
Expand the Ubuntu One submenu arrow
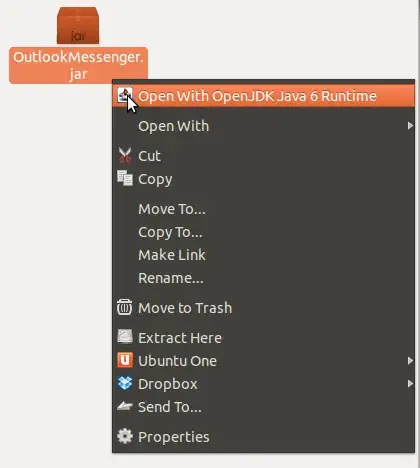(410, 361)
